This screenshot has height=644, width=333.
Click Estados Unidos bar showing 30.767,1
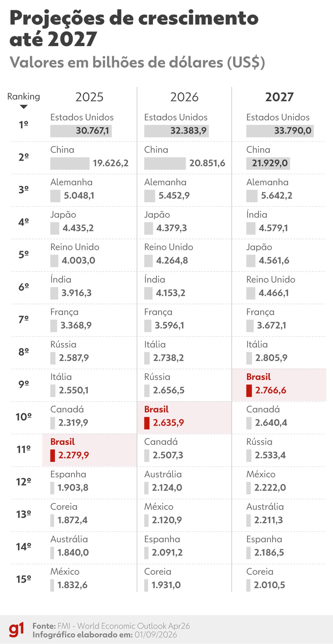pos(81,131)
